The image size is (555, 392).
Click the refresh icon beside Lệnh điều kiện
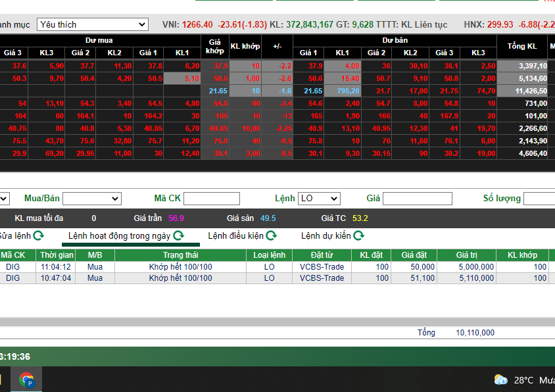[272, 235]
